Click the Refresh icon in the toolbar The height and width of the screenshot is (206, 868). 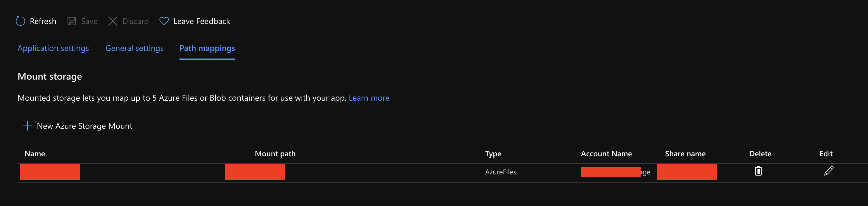pyautogui.click(x=20, y=21)
